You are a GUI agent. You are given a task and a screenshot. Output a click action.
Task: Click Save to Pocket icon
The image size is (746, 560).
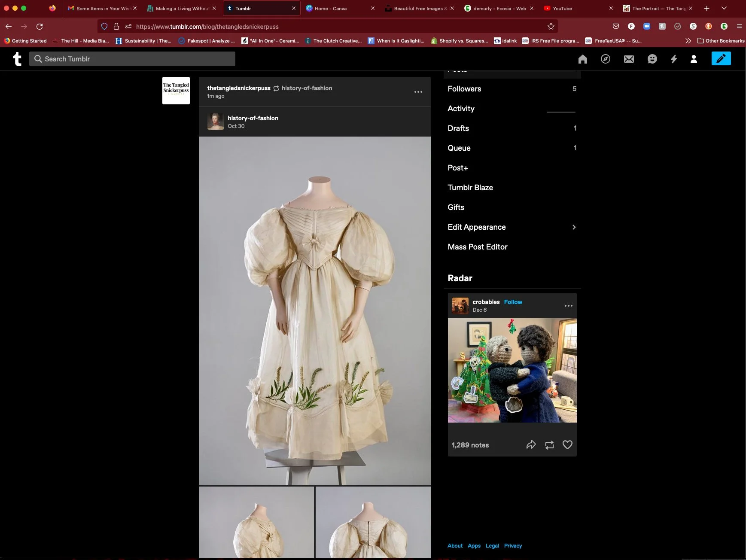coord(616,27)
